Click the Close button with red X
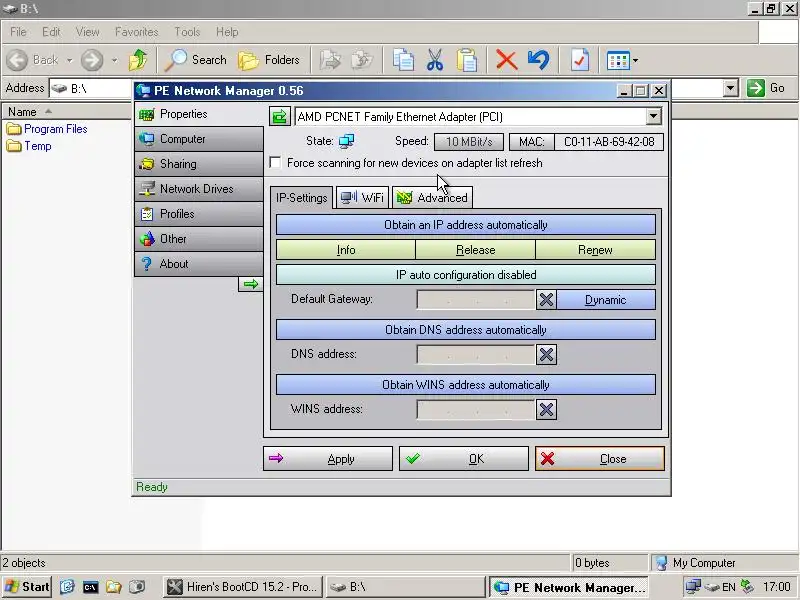The image size is (800, 600). coord(599,459)
